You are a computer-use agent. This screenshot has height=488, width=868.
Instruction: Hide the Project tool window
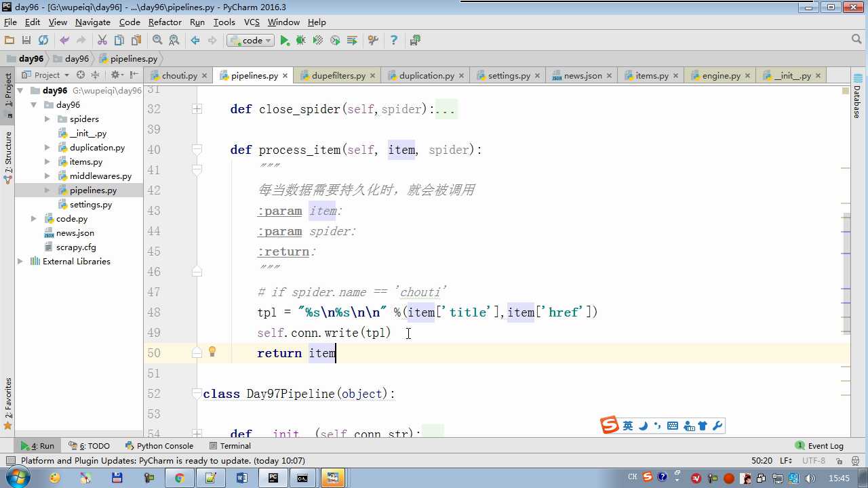tap(134, 75)
